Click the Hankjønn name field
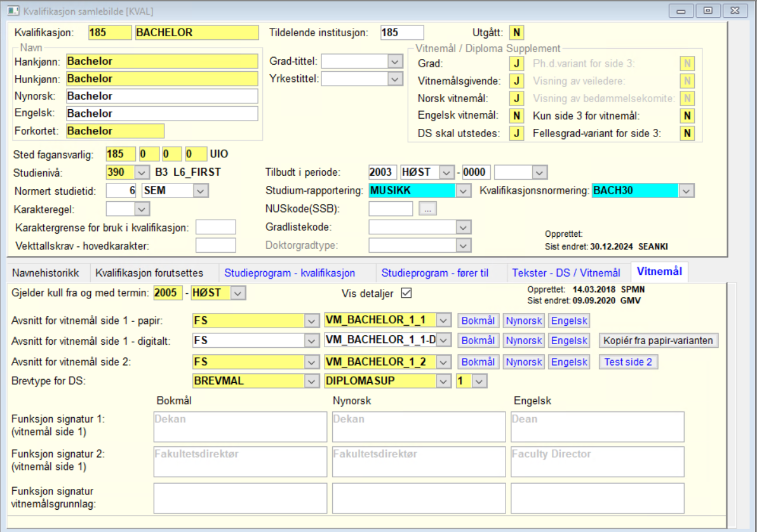Viewport: 757px width, 532px height. point(162,62)
